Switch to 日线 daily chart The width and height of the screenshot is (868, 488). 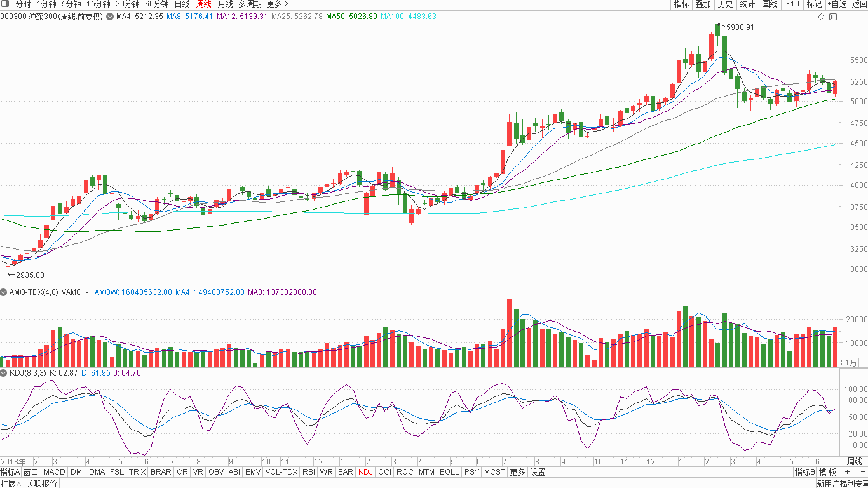182,4
